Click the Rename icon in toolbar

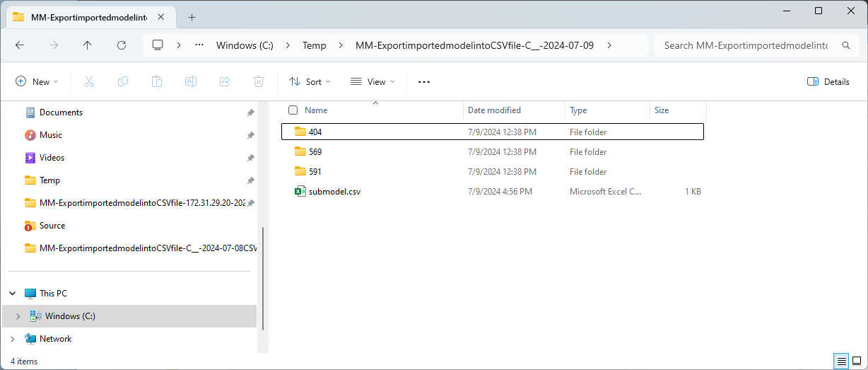point(191,81)
